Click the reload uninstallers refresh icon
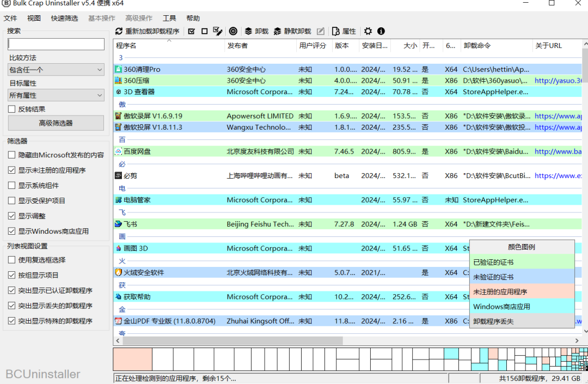588x384 pixels. [119, 31]
